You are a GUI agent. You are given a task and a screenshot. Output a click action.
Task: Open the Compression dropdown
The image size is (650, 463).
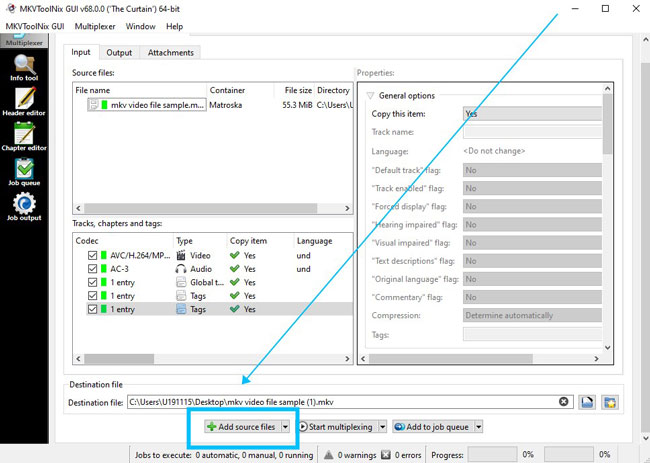click(532, 315)
